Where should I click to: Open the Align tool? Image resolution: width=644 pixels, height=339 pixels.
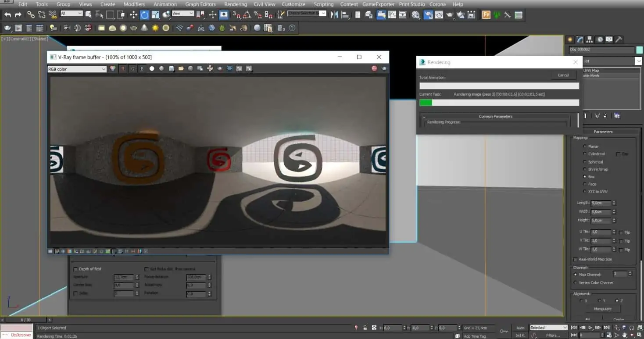pyautogui.click(x=345, y=15)
